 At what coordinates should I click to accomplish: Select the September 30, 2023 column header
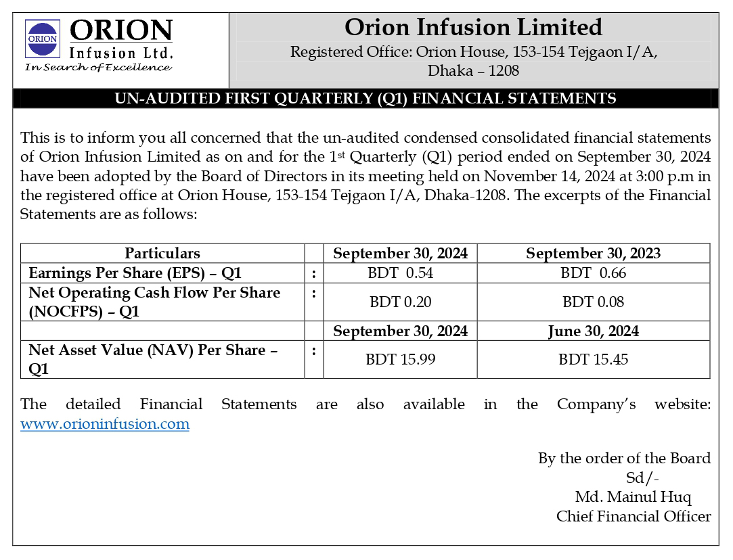click(x=593, y=254)
